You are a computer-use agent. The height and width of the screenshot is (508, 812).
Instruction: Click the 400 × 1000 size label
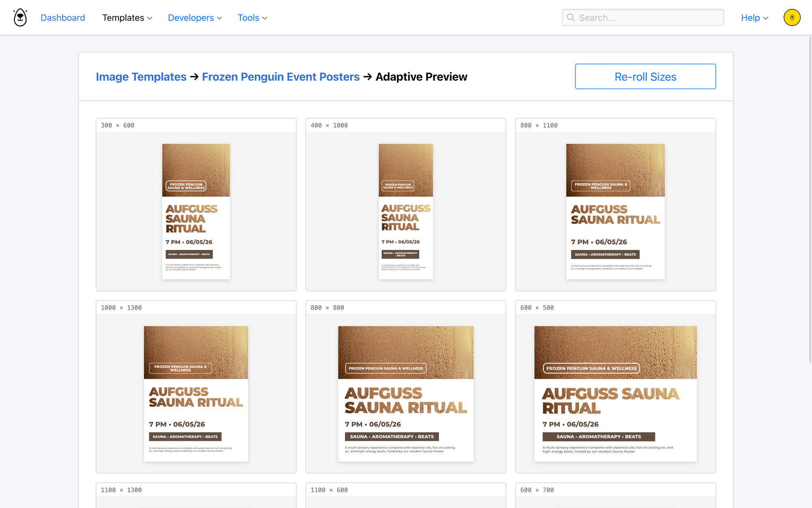tap(329, 126)
